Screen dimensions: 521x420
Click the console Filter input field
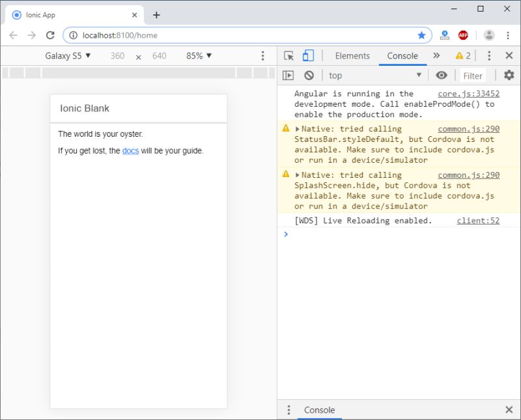(x=473, y=76)
